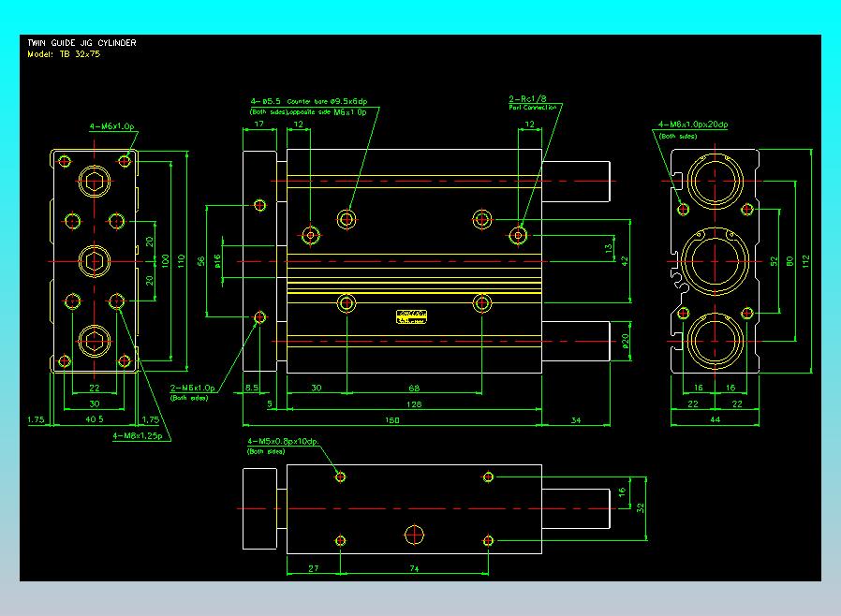Click the yellow brand logo on cylinder body
Image resolution: width=841 pixels, height=616 pixels.
412,319
